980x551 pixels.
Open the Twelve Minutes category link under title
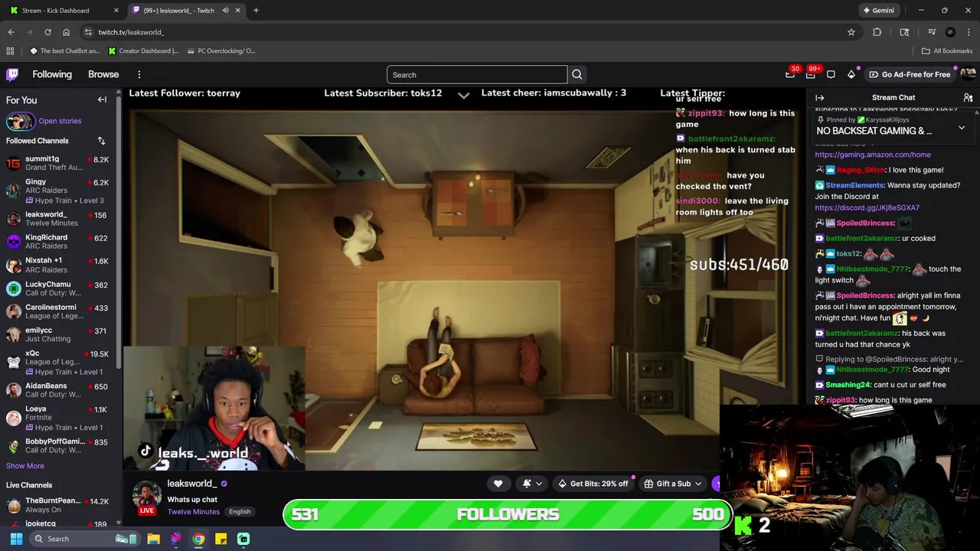pyautogui.click(x=194, y=512)
